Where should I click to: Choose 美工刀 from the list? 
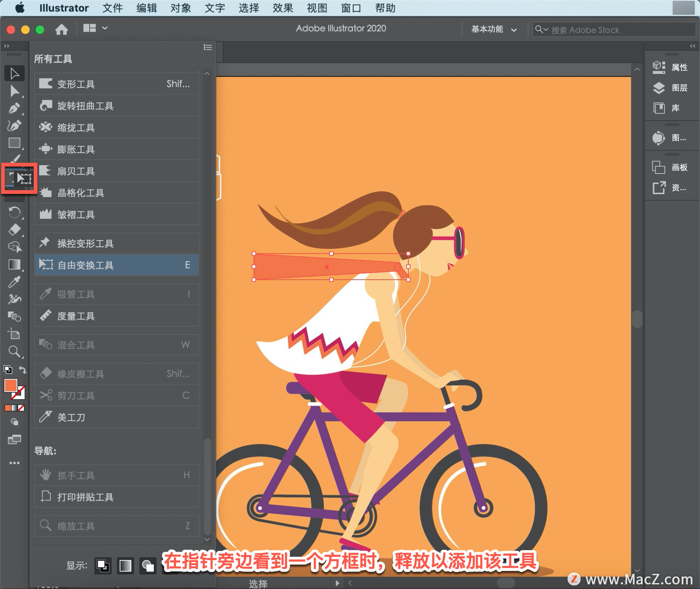(x=117, y=417)
